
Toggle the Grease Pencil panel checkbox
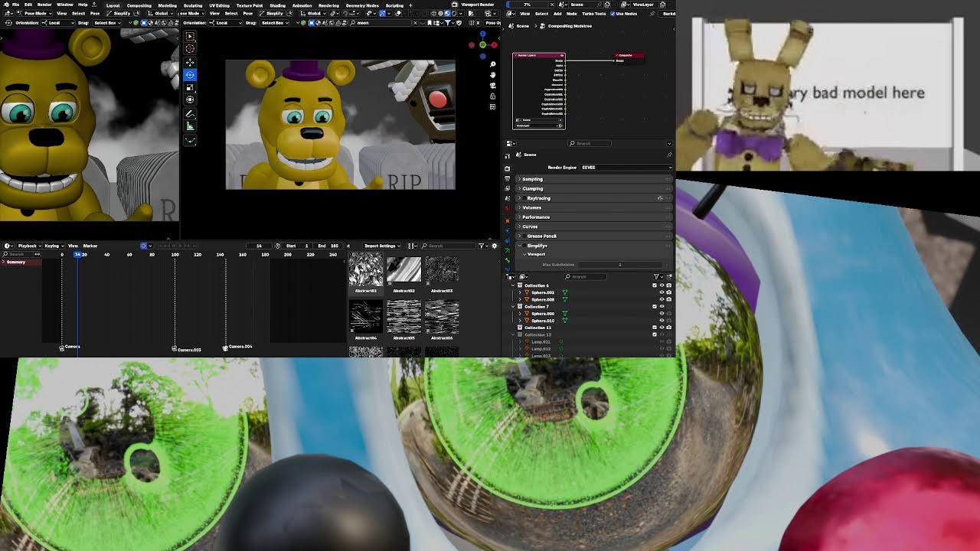tap(524, 236)
